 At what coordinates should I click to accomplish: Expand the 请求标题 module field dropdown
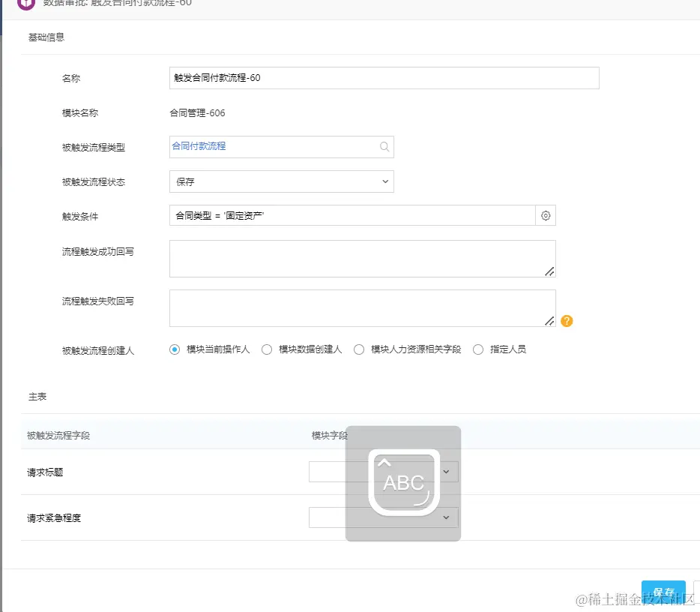click(x=384, y=472)
